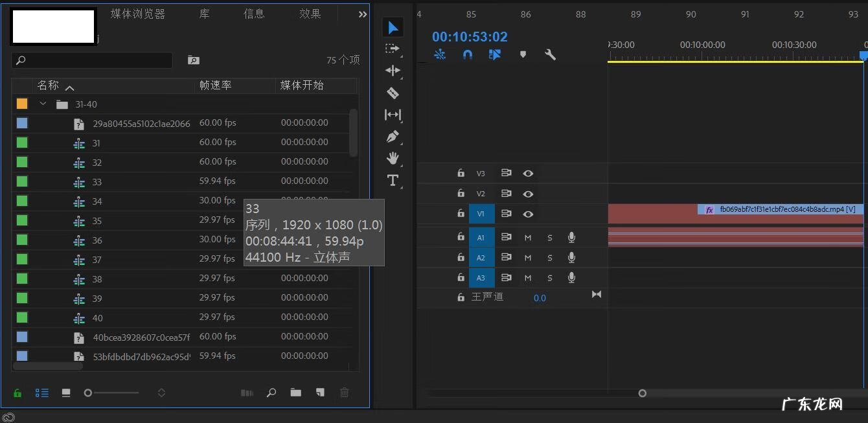This screenshot has width=868, height=423.
Task: Select the Ripple Edit tool
Action: [393, 71]
